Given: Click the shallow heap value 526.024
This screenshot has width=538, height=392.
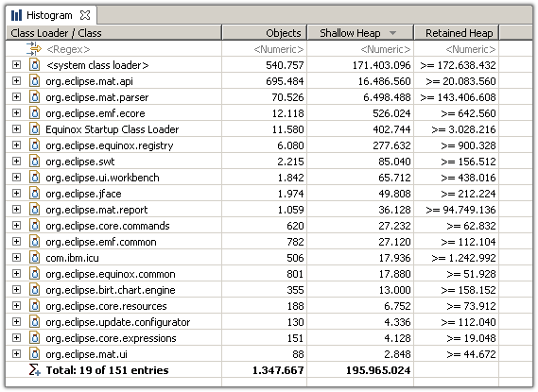Looking at the screenshot, I should pyautogui.click(x=391, y=113).
